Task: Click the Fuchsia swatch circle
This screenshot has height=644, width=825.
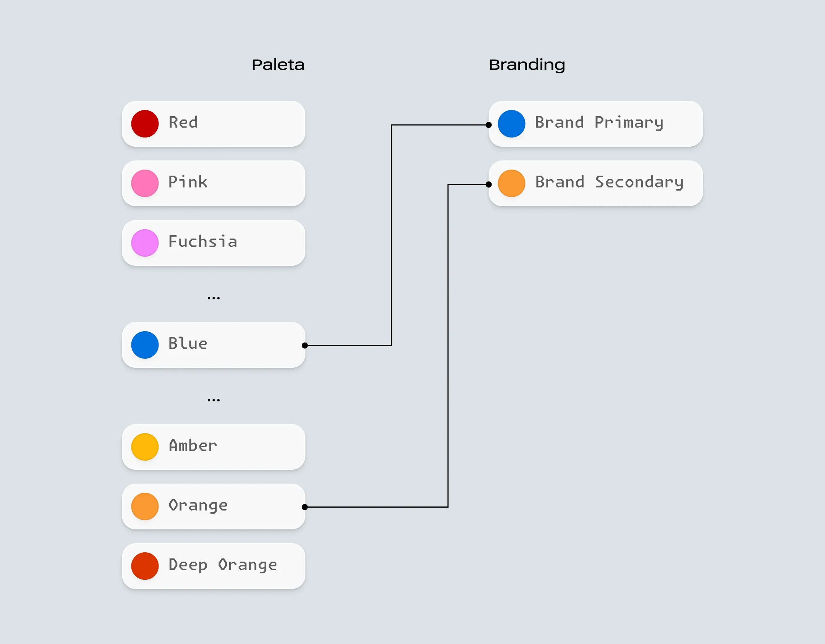Action: (145, 243)
